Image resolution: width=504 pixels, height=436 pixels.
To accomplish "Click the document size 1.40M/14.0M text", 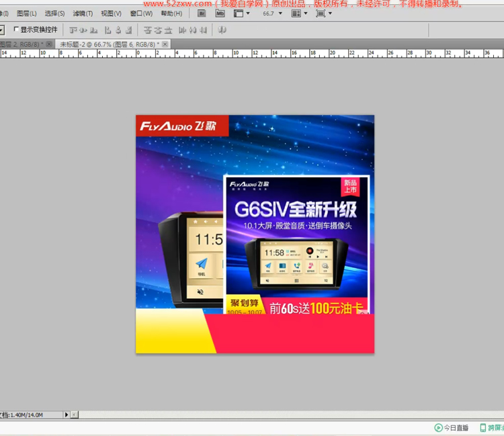I will point(26,415).
